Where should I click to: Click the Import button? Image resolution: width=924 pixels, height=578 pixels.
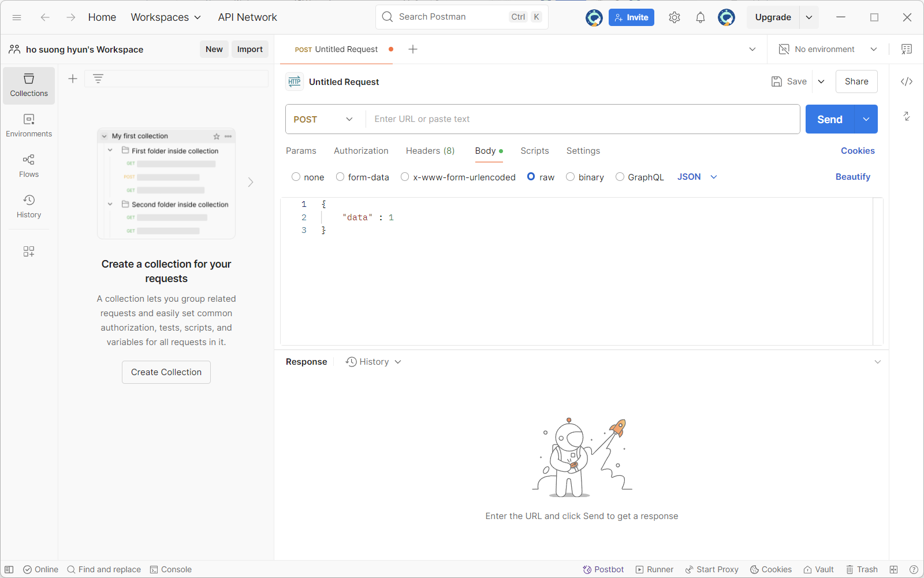(x=250, y=49)
